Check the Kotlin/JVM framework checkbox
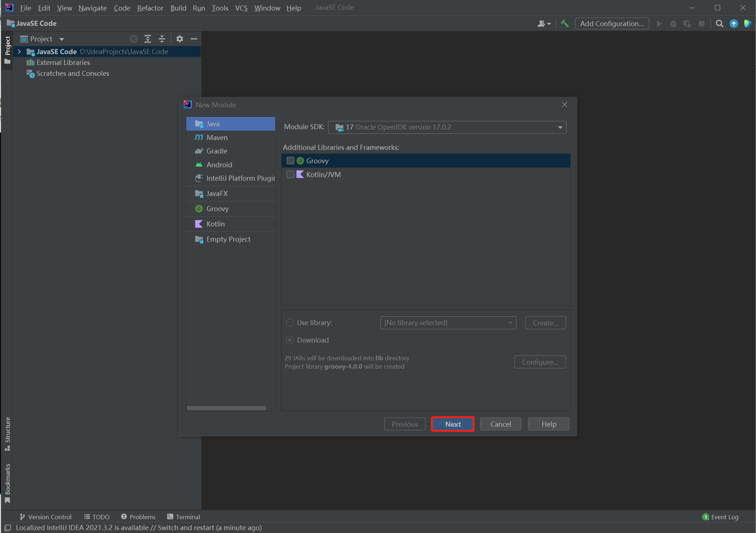Screen dimensions: 756x533 coord(290,174)
